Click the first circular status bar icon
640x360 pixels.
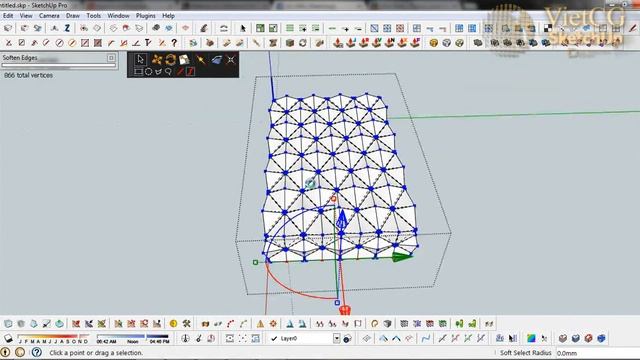tap(5, 352)
